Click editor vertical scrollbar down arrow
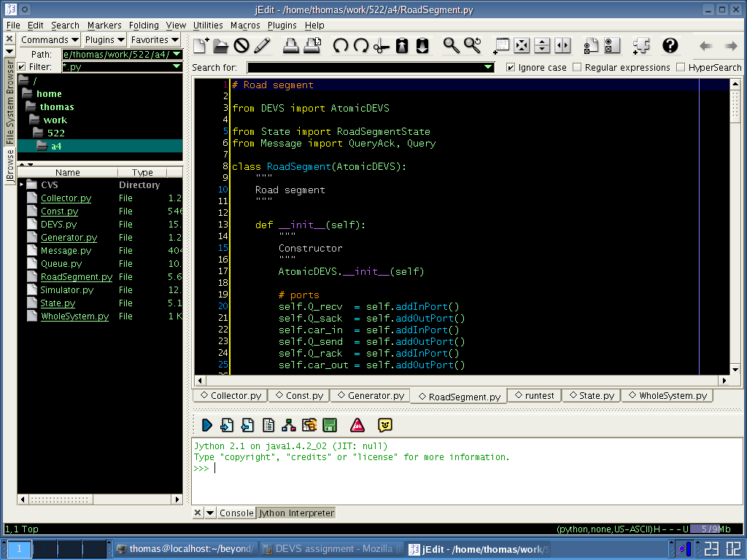This screenshot has width=747, height=560. [735, 370]
